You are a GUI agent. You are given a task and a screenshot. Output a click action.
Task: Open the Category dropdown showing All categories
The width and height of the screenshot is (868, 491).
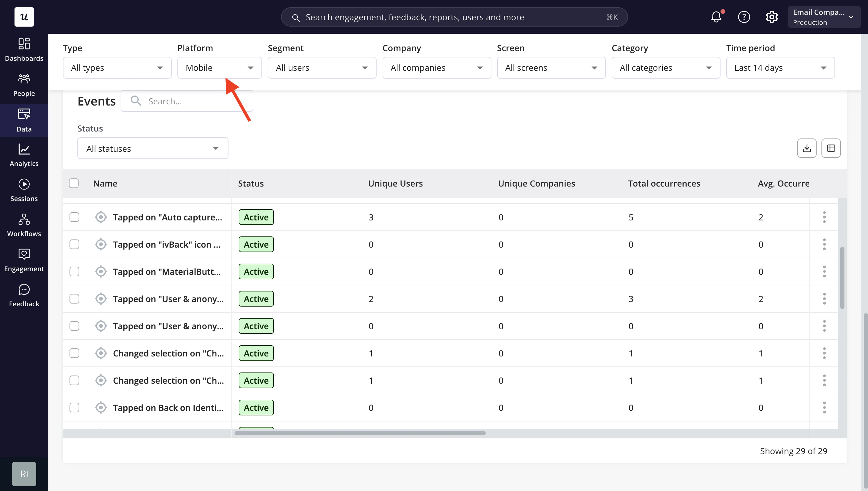666,68
